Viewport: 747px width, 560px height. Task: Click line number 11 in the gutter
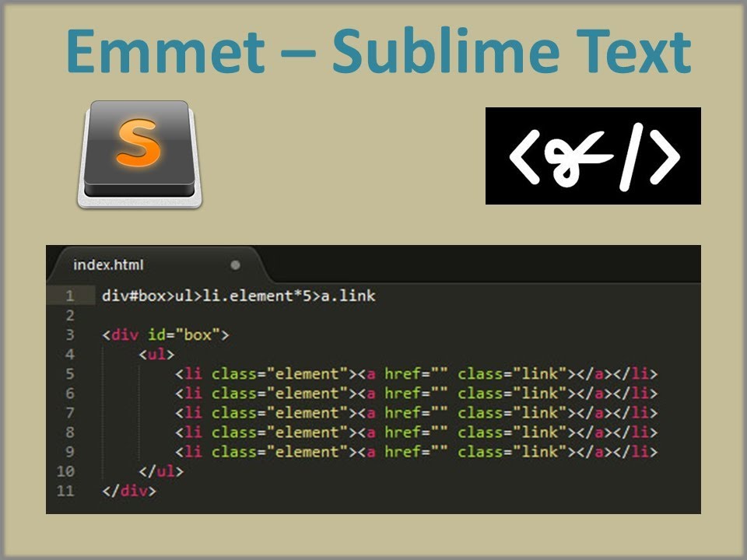(x=66, y=492)
